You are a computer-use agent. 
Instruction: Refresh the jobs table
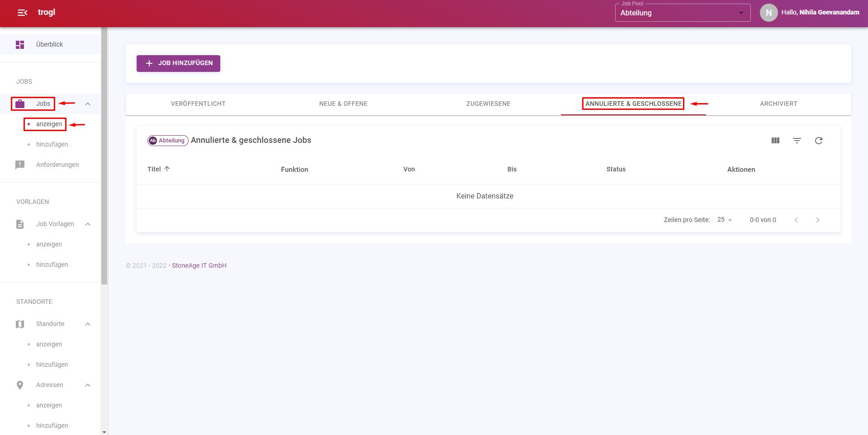(819, 141)
